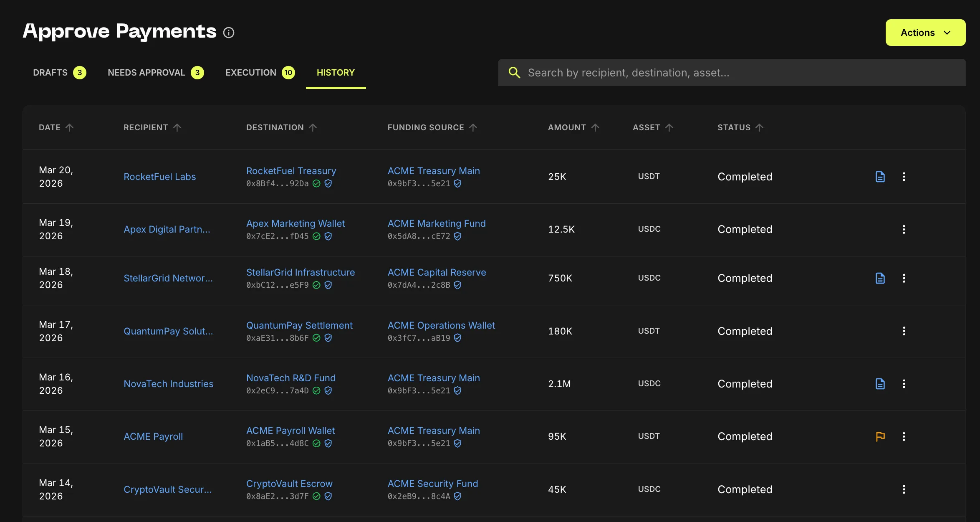Viewport: 980px width, 522px height.
Task: Open more options for Apex Digital row
Action: tap(904, 229)
